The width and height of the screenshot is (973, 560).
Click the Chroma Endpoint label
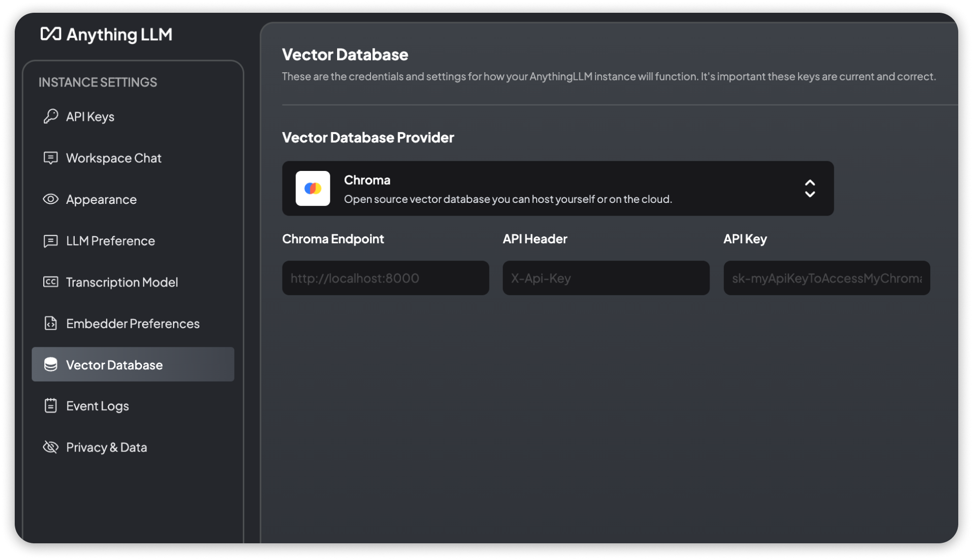(x=333, y=239)
